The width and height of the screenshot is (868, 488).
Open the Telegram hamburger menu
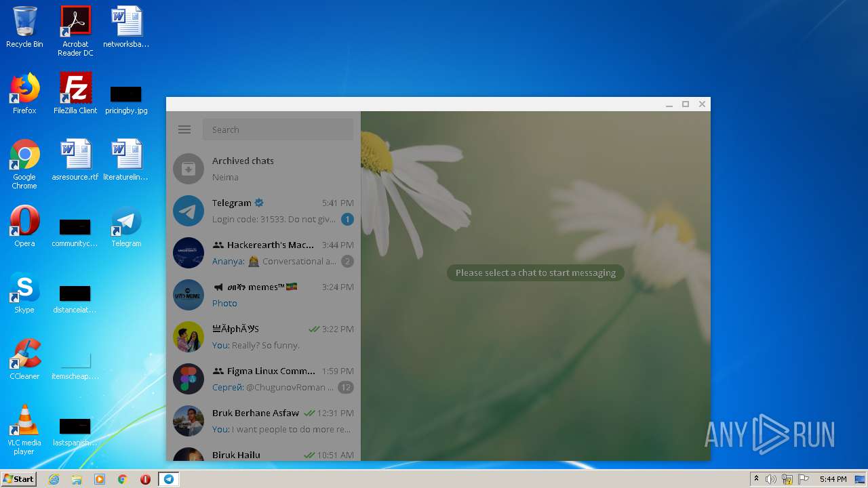pos(184,129)
